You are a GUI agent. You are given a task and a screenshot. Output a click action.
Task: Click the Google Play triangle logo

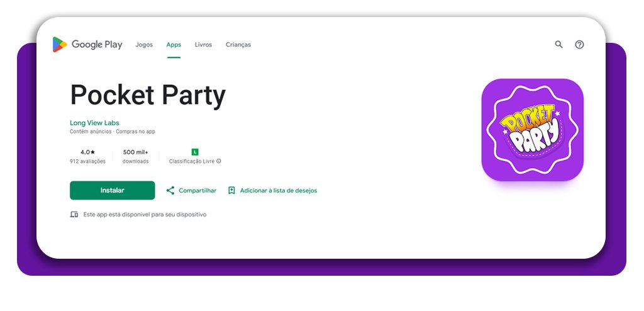pyautogui.click(x=60, y=45)
